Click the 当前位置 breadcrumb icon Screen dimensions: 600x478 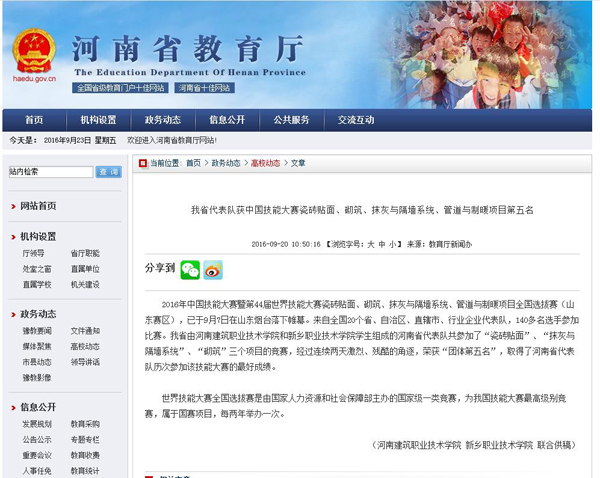pyautogui.click(x=143, y=163)
